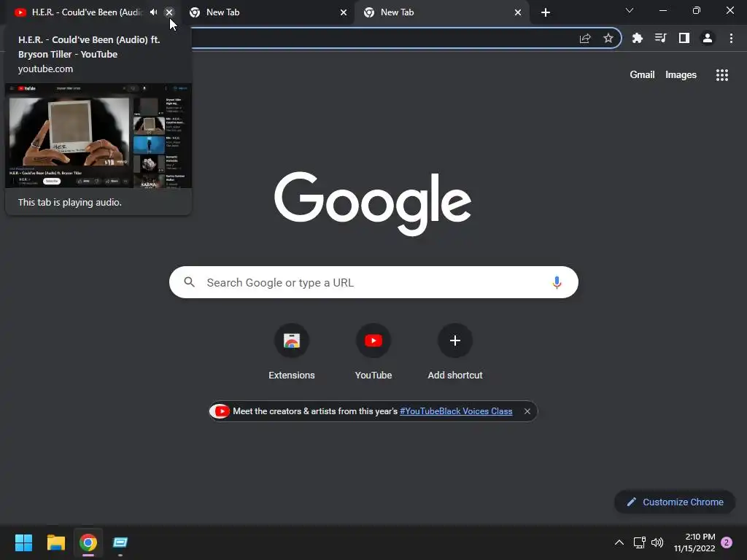Open the Google apps grid launcher
Image resolution: width=747 pixels, height=560 pixels.
722,75
